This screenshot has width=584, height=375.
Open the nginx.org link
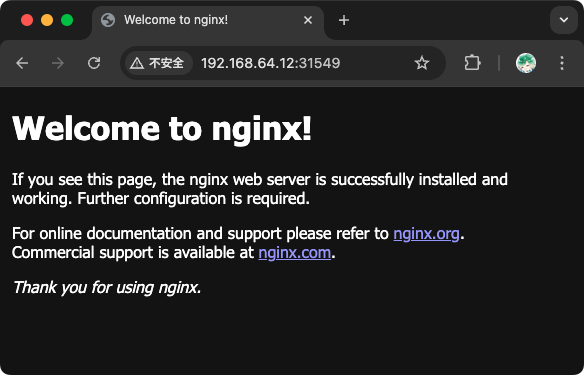coord(426,233)
